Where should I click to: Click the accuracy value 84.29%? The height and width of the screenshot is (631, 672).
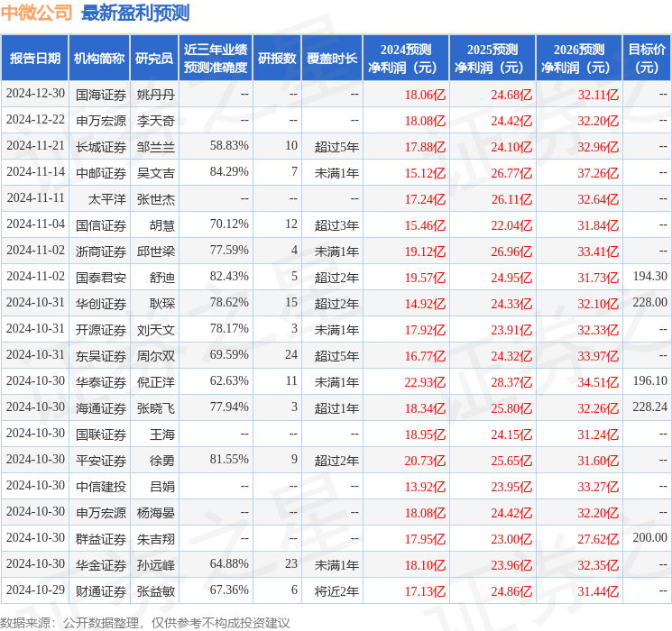tap(229, 172)
